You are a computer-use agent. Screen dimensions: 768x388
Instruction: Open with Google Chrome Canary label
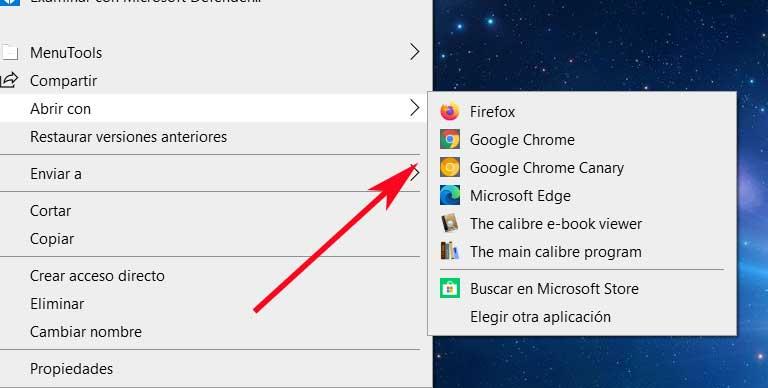(x=547, y=168)
